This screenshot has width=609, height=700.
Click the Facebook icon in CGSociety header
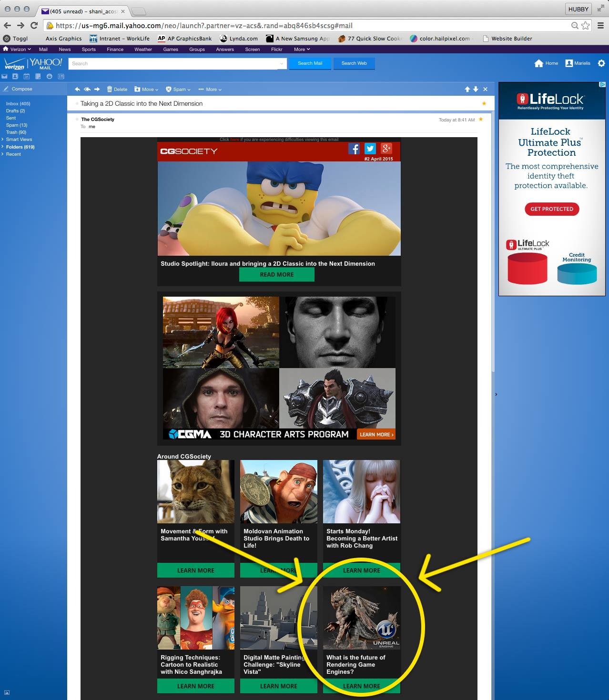(354, 149)
